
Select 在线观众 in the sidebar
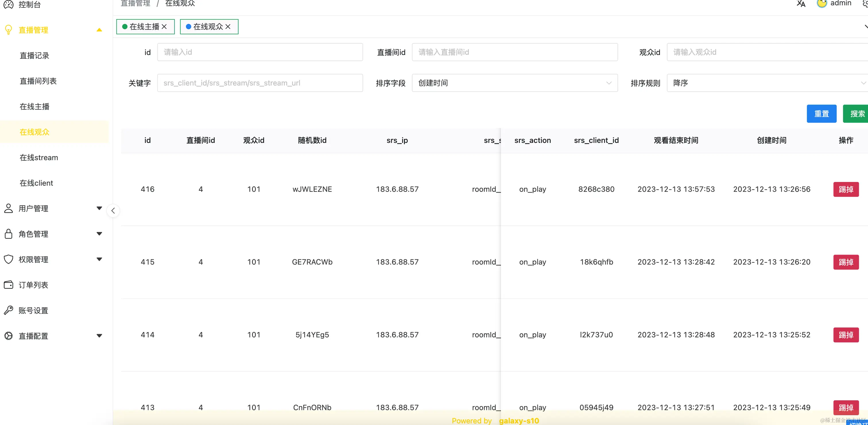34,132
